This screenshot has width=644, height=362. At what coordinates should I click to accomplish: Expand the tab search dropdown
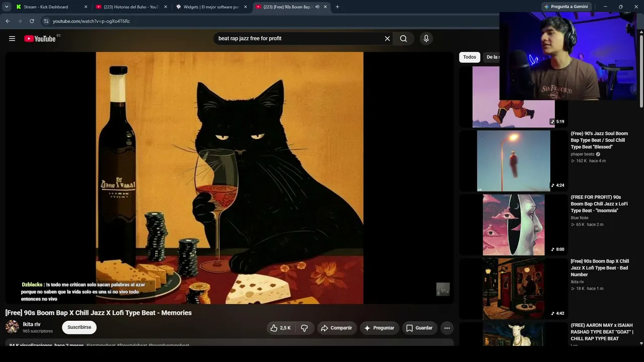7,7
